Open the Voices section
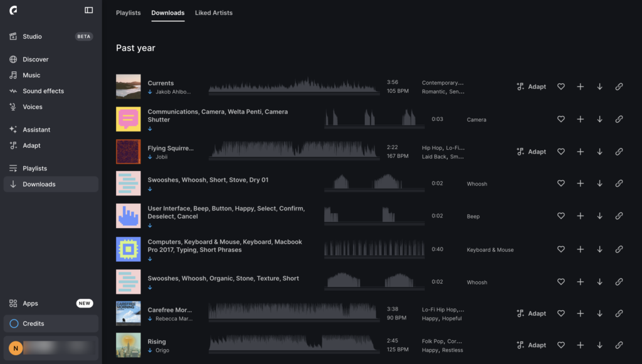Viewport: 642px width, 364px height. tap(51, 107)
